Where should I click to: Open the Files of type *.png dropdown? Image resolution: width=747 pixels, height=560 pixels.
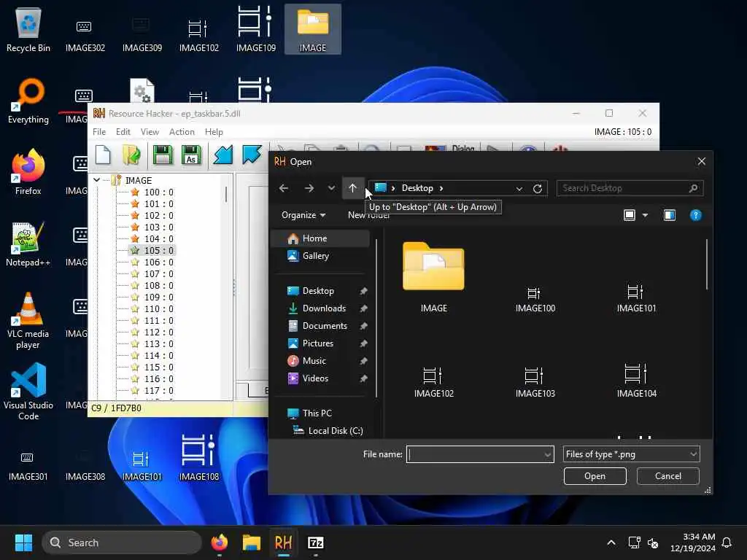(x=631, y=454)
